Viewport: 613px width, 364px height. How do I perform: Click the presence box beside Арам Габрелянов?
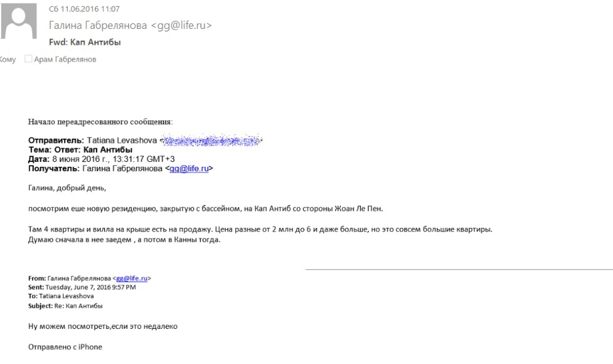28,60
